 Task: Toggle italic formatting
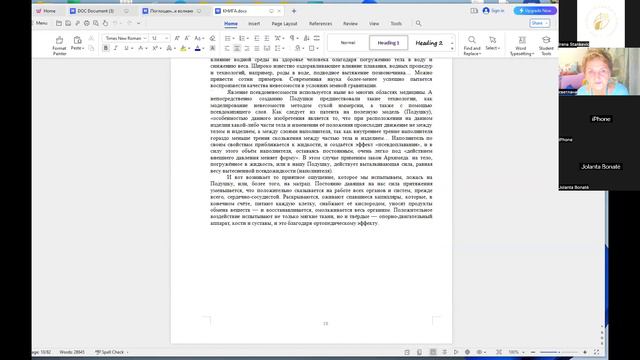(116, 48)
